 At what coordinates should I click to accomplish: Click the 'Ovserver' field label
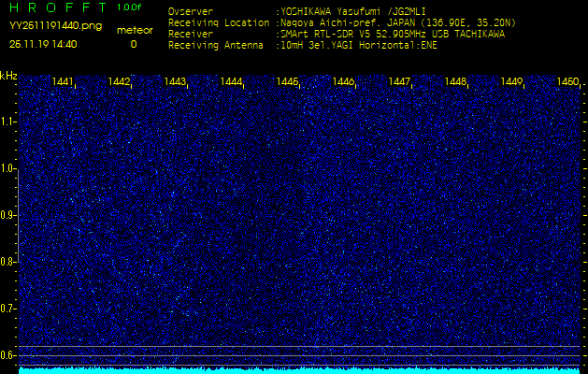pos(191,11)
